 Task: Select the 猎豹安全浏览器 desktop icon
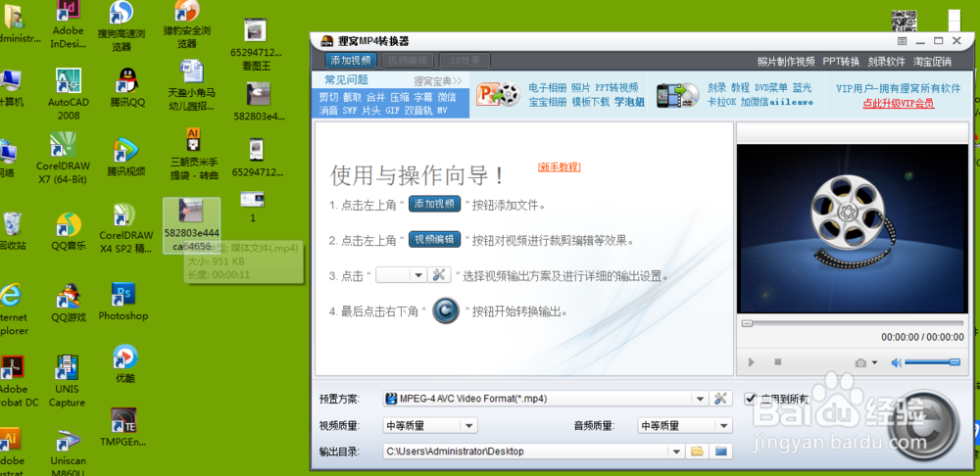pos(187,26)
